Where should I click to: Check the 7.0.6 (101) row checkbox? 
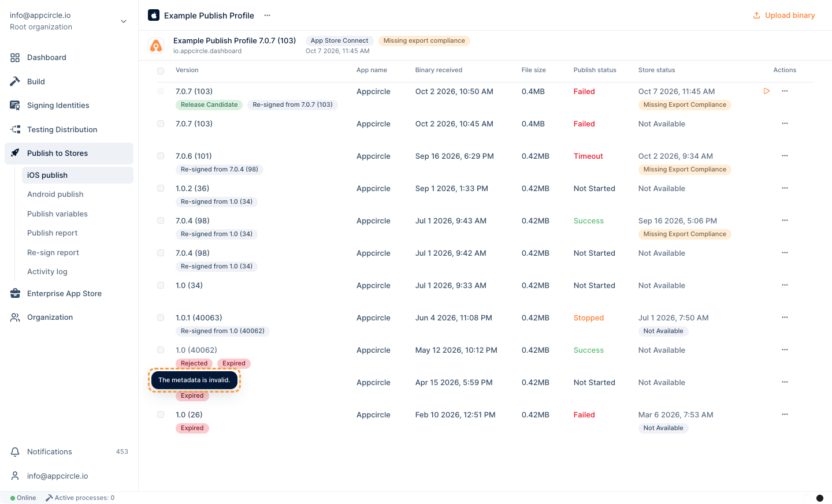[x=161, y=156]
